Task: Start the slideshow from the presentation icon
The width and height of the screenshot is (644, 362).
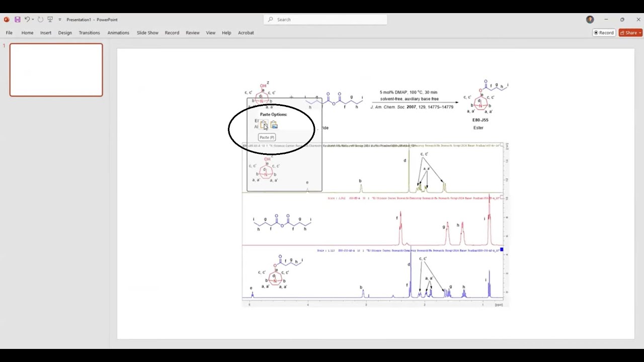Action: (x=50, y=20)
